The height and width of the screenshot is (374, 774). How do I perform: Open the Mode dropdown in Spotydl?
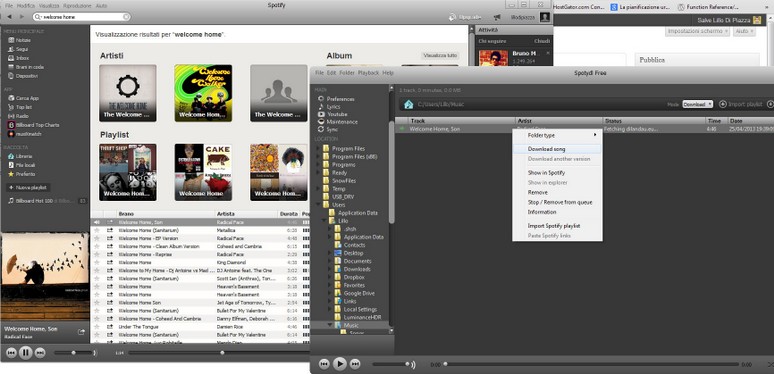[x=697, y=104]
